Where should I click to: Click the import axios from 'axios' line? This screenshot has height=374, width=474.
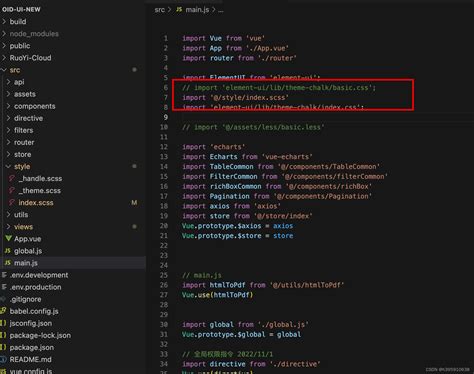click(x=231, y=206)
